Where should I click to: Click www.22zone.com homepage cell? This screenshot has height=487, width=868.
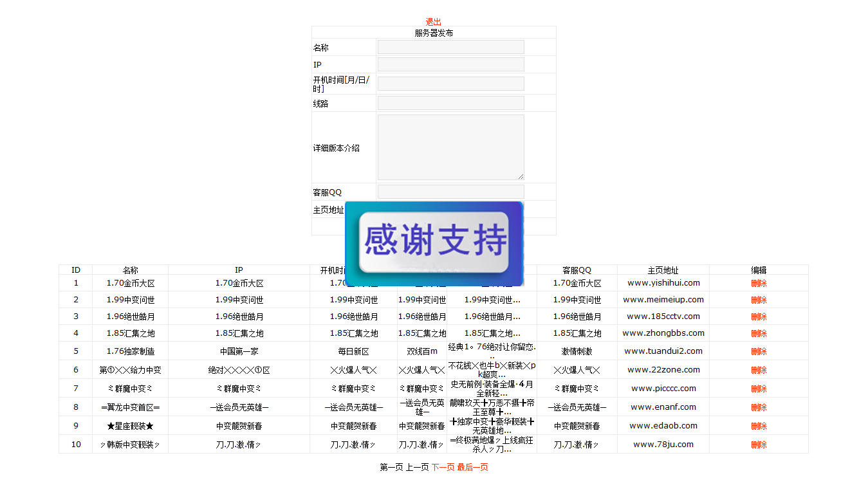click(663, 370)
